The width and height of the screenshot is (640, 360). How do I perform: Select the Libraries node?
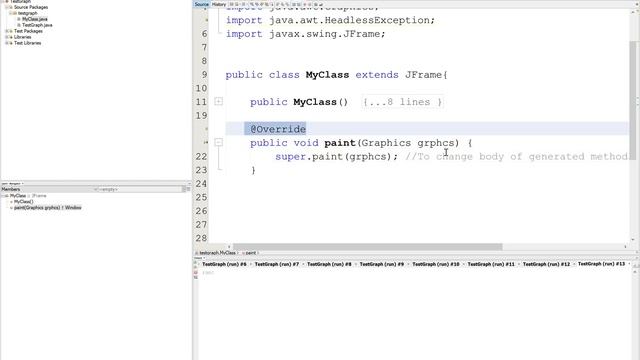point(22,37)
